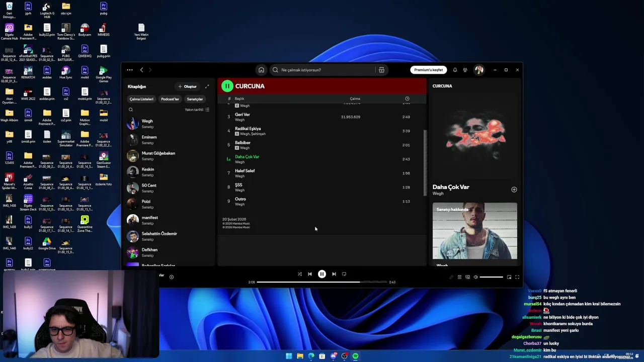Open File Explorer from the taskbar

[300, 356]
